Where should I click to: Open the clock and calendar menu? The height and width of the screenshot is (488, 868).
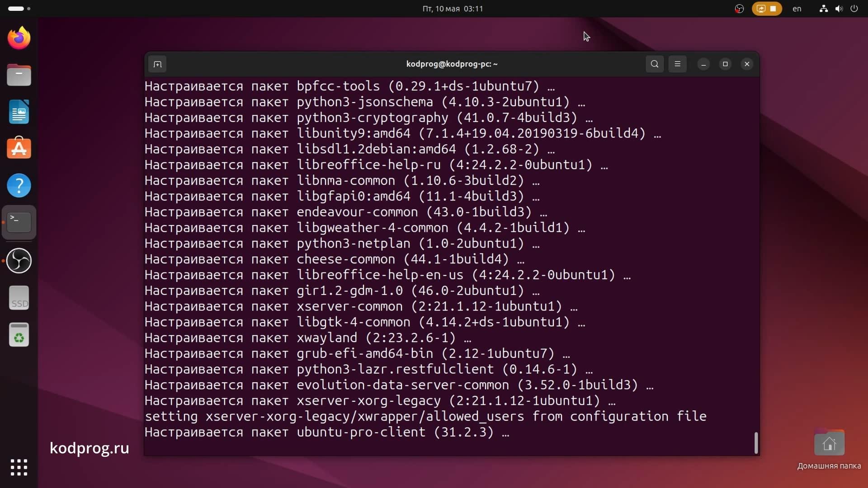(453, 9)
